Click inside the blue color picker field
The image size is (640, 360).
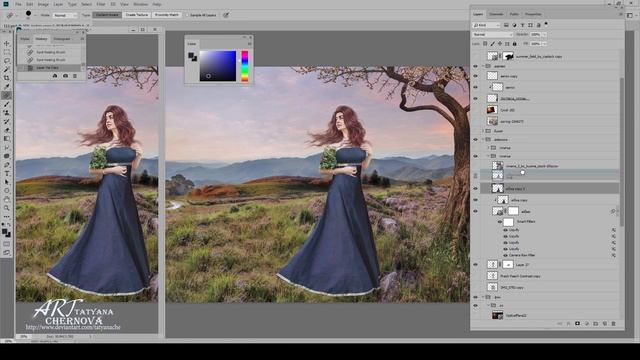coord(218,66)
